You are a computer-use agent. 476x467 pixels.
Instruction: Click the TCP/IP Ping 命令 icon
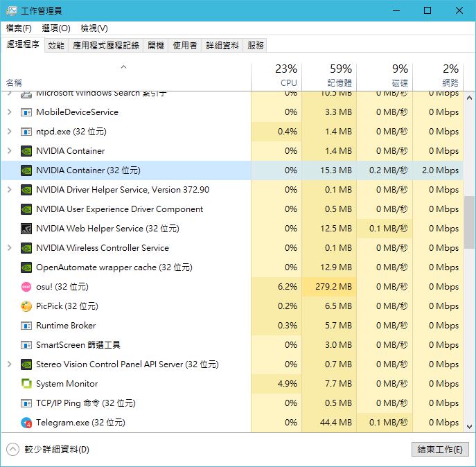[26, 403]
